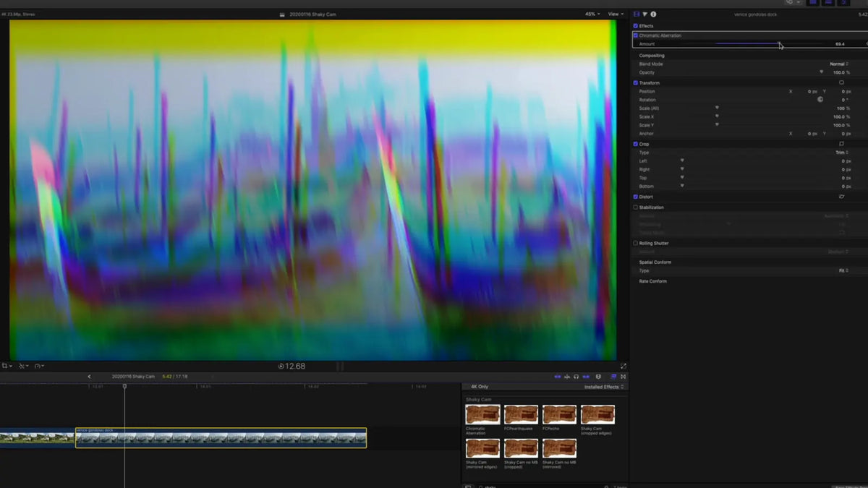Click the Scale X slider handle
Screen dimensions: 868x488
point(717,116)
